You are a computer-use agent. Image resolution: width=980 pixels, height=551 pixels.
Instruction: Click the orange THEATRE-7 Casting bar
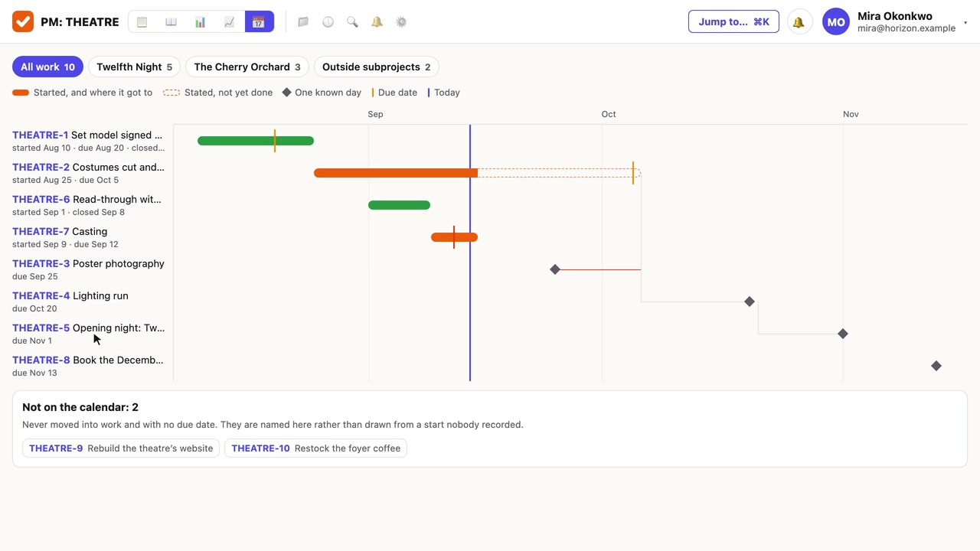[x=454, y=237]
